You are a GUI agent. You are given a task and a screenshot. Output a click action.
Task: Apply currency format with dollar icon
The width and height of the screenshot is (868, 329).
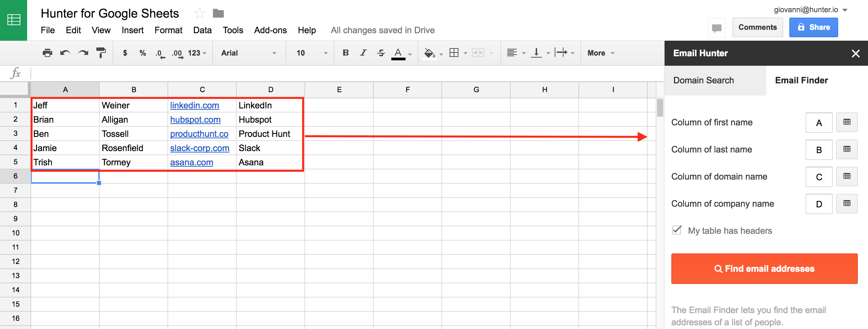[125, 53]
